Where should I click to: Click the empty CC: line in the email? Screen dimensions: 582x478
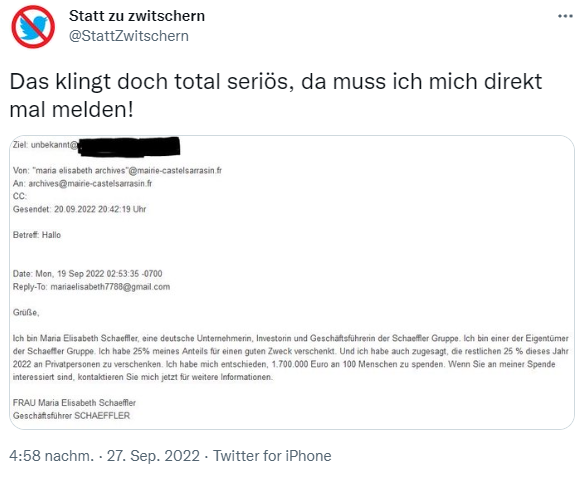click(20, 196)
